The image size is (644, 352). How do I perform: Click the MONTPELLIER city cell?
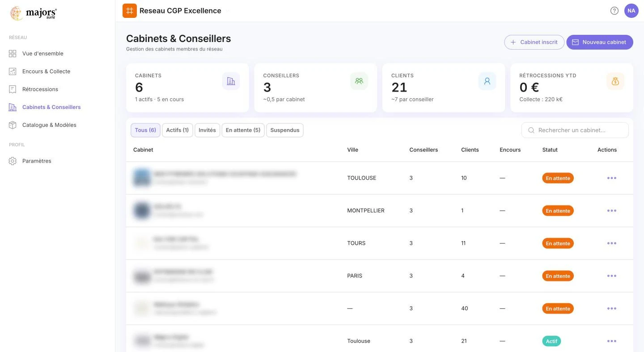point(366,210)
